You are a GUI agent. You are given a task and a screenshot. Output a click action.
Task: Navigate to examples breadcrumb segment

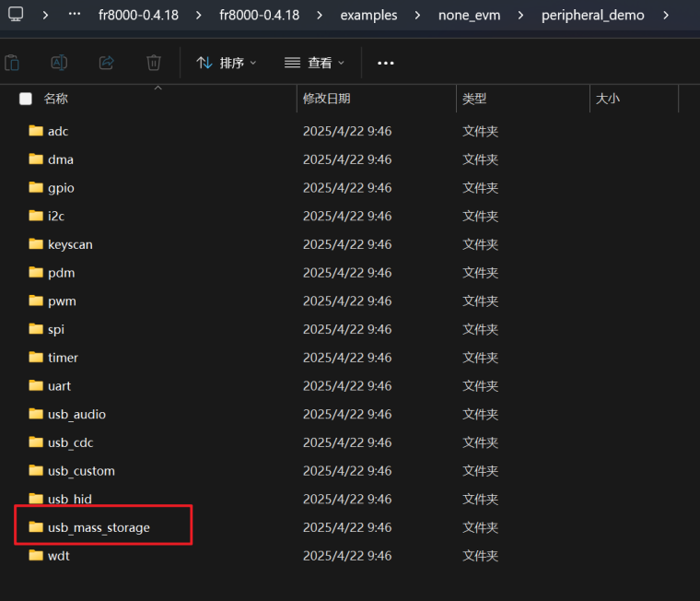(368, 16)
